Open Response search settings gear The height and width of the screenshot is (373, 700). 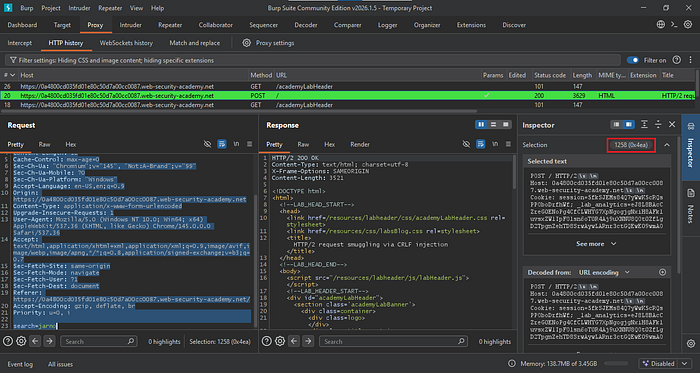coord(280,341)
